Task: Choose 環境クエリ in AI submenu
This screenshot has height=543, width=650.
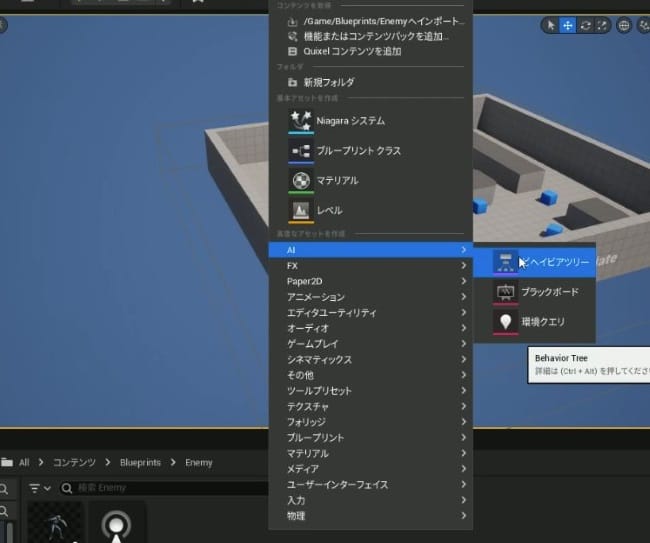Action: pyautogui.click(x=534, y=322)
